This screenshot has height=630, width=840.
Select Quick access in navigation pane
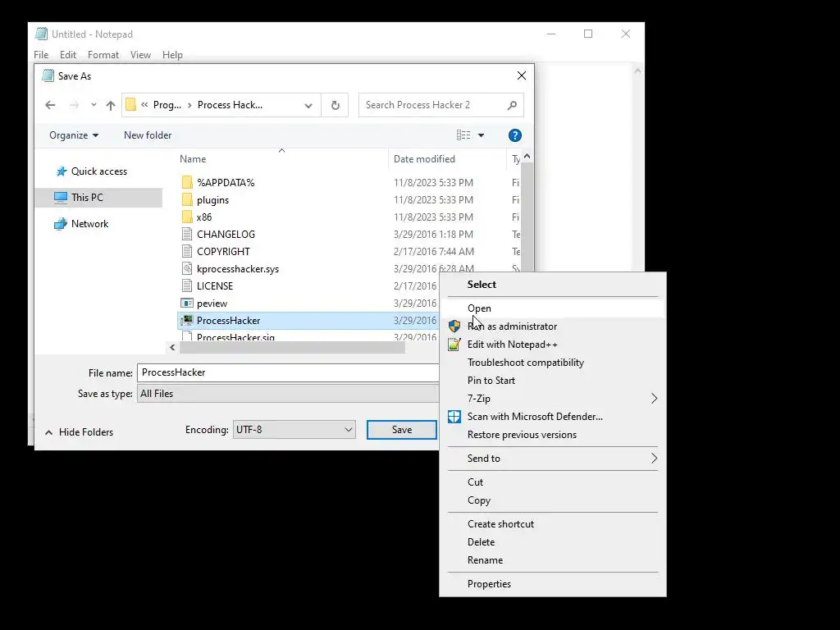99,171
